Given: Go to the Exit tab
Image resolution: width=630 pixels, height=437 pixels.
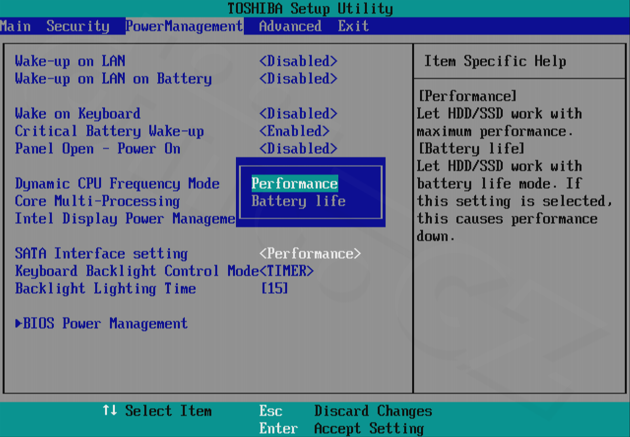Looking at the screenshot, I should click(x=353, y=26).
